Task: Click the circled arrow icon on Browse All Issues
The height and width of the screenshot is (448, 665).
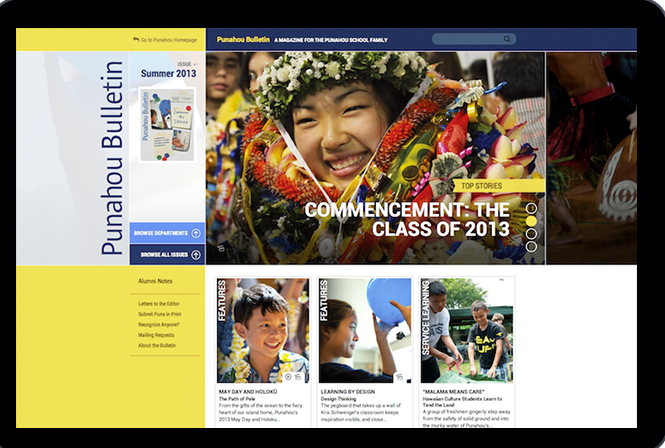Action: 196,255
